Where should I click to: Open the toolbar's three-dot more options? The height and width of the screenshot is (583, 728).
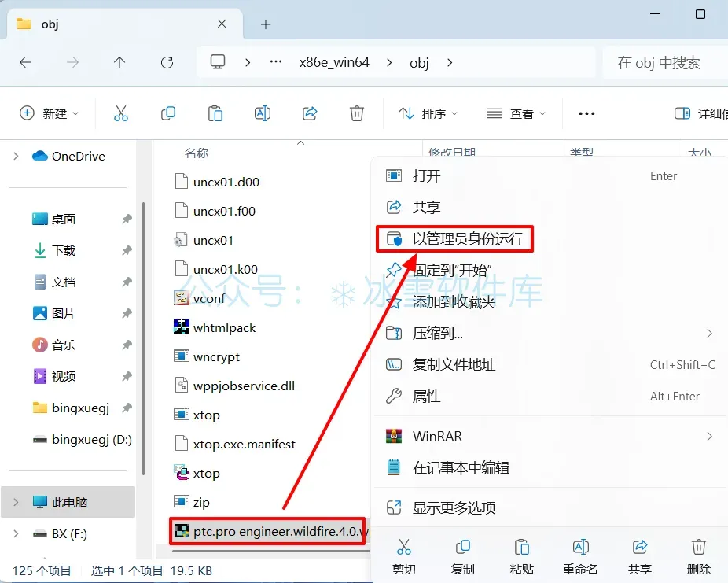[x=586, y=114]
